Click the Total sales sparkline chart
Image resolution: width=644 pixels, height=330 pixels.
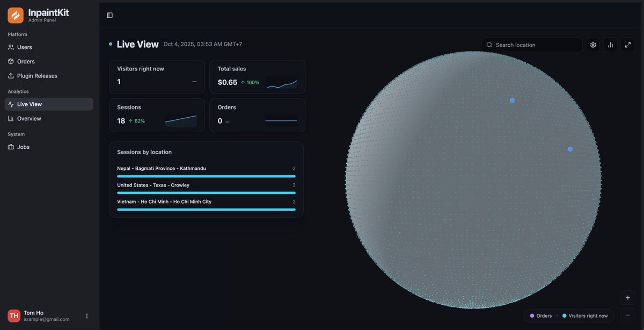[281, 83]
